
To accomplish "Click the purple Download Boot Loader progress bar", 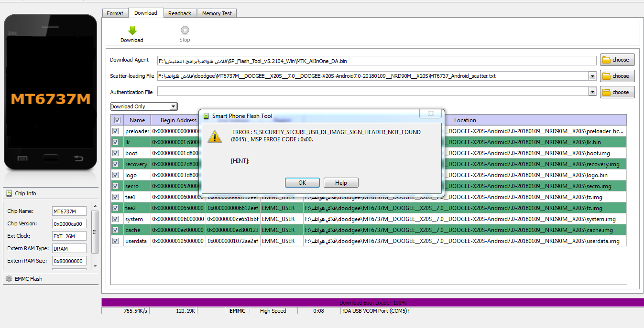I will point(373,303).
